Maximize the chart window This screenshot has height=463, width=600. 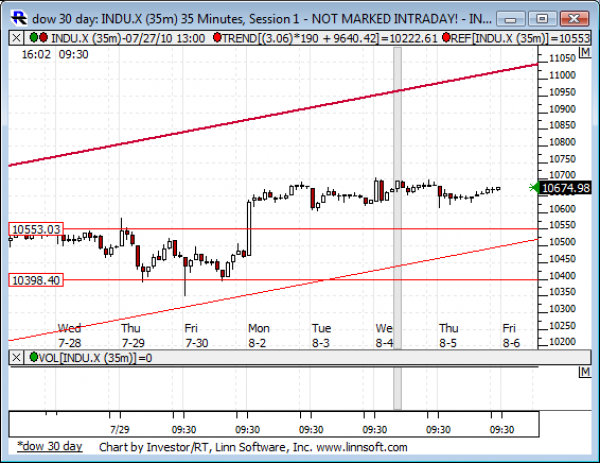tap(542, 19)
